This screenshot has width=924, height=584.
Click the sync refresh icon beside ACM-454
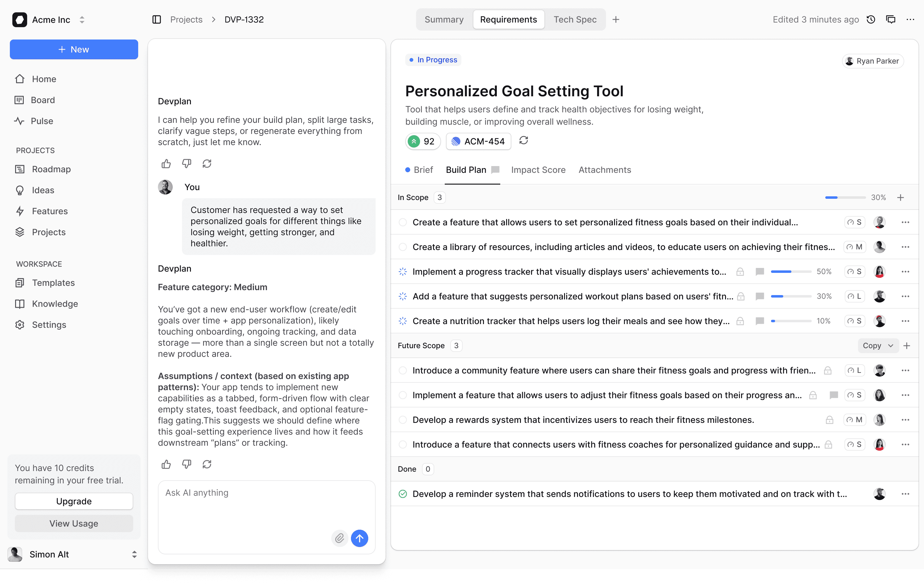(x=523, y=140)
